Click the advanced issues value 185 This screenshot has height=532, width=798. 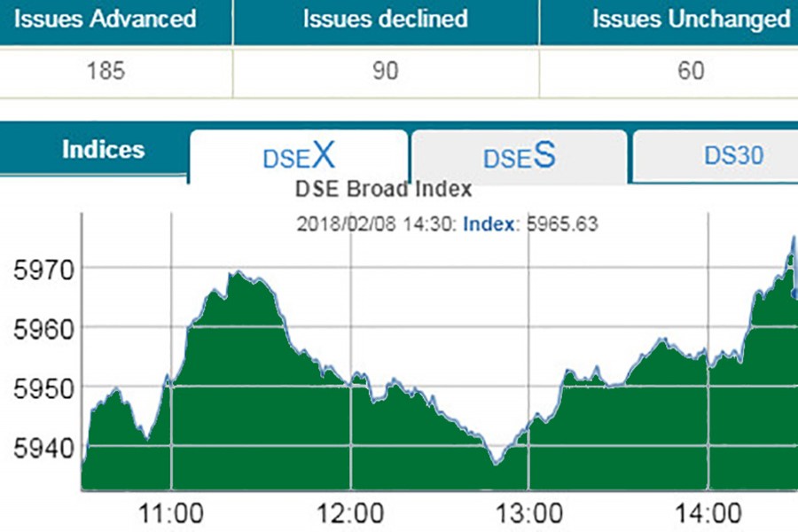[x=106, y=71]
